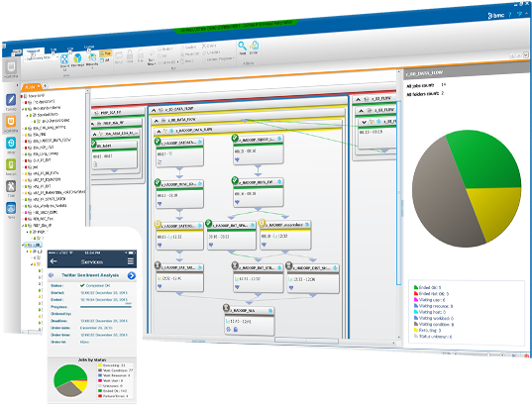Collapse the top FLOW folder chevron at right edge
This screenshot has width=532, height=404.
pos(358,99)
